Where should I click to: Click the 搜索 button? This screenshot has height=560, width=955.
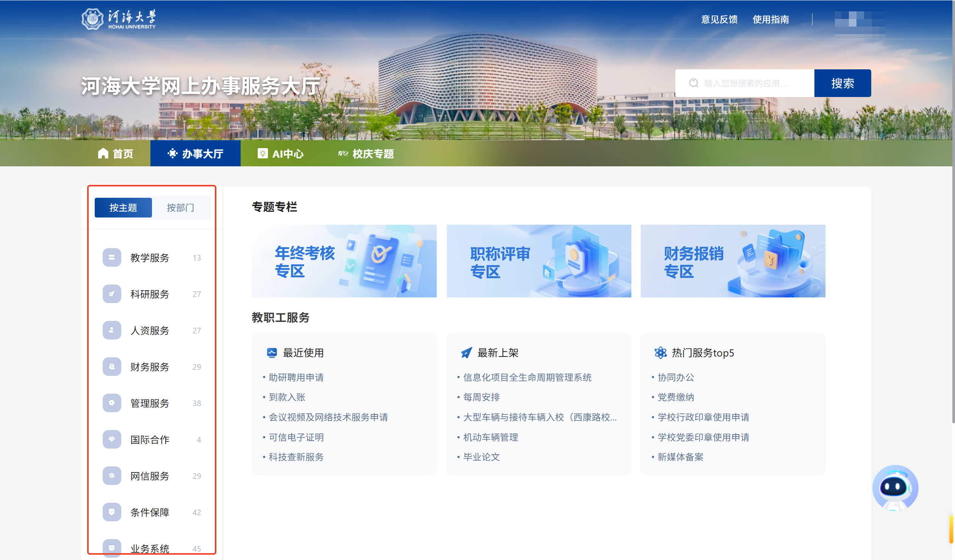(x=842, y=83)
